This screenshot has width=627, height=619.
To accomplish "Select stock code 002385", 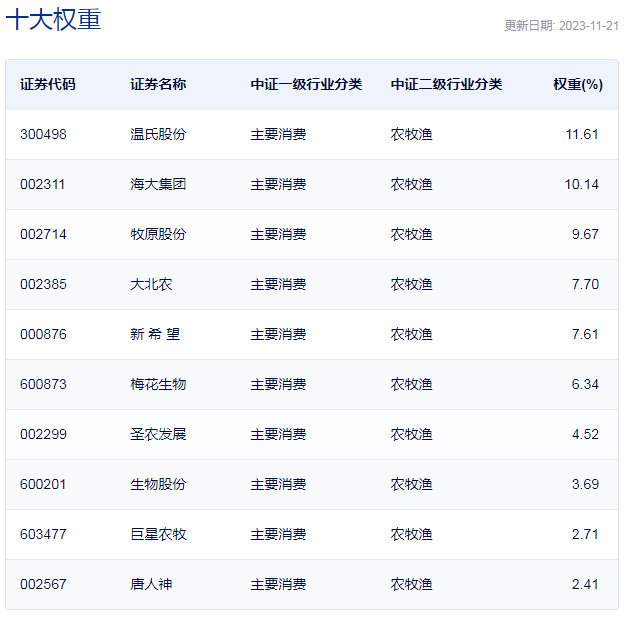I will pyautogui.click(x=43, y=284).
